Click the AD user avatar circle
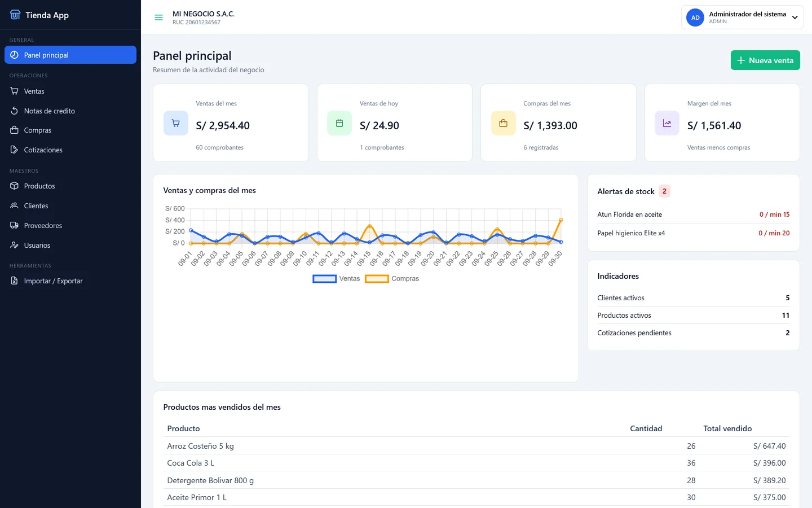 point(695,17)
